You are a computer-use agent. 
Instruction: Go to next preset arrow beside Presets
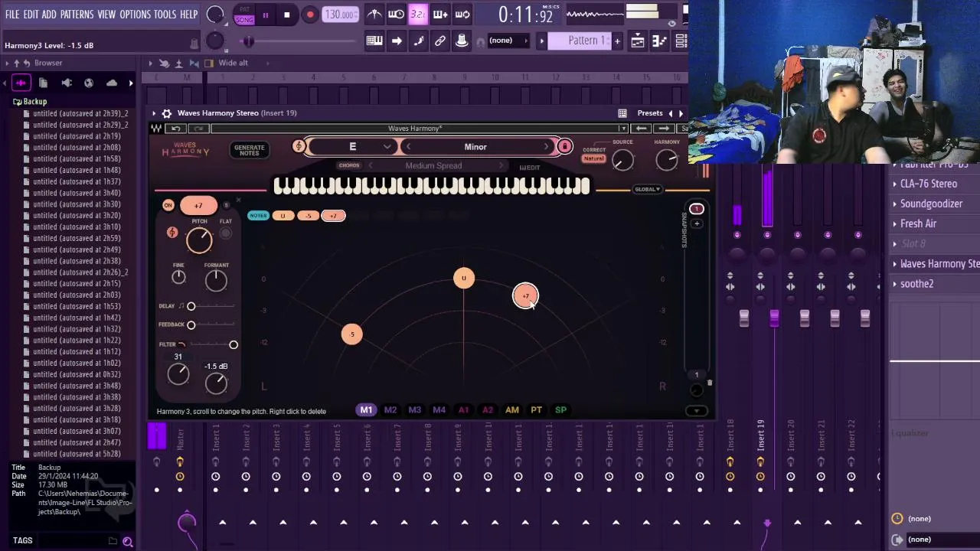681,113
